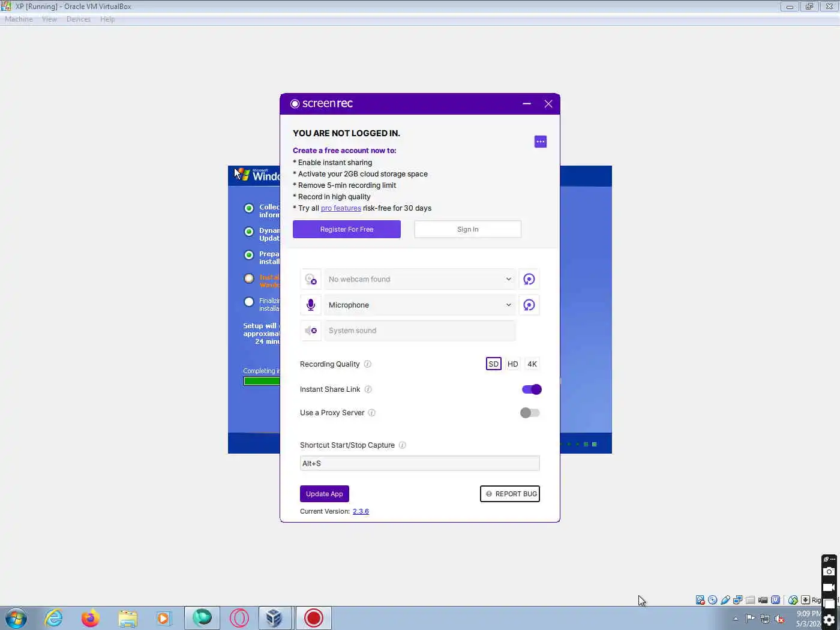Click the Update App button
Viewport: 840px width, 630px height.
pyautogui.click(x=325, y=494)
